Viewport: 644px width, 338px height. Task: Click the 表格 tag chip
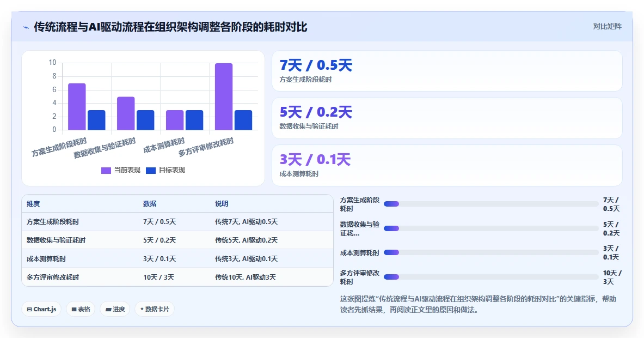[81, 309]
